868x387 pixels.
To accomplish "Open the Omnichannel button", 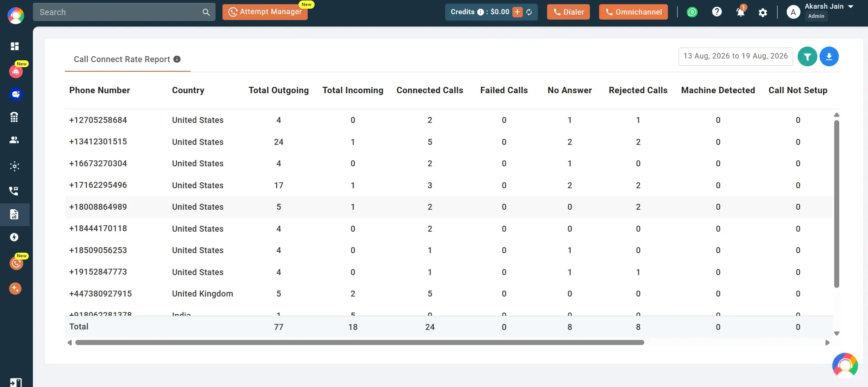I will coord(633,12).
